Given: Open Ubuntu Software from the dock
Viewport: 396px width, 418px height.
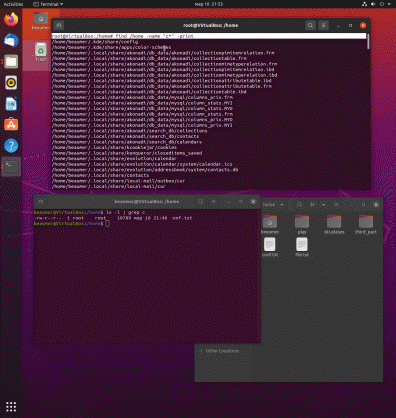Looking at the screenshot, I should [11, 125].
